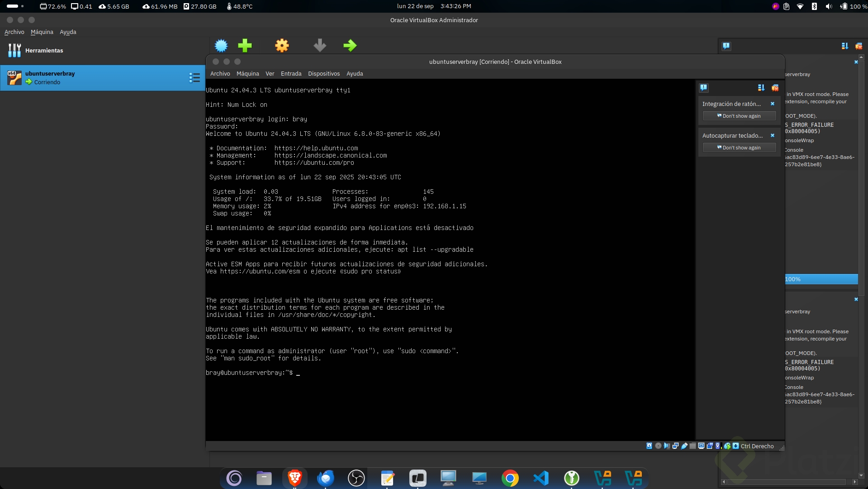Open the clock showing 3:43:26 PM

coord(455,6)
